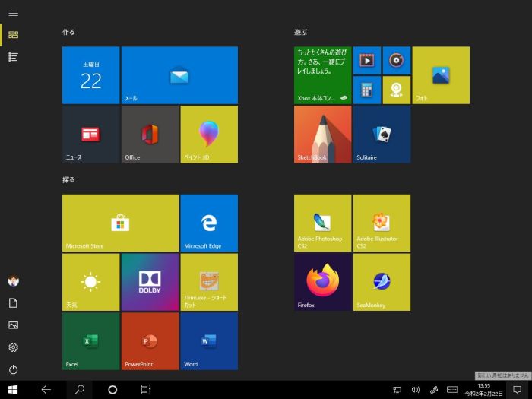Expand the hamburger menu at top left
The width and height of the screenshot is (532, 399).
point(13,13)
